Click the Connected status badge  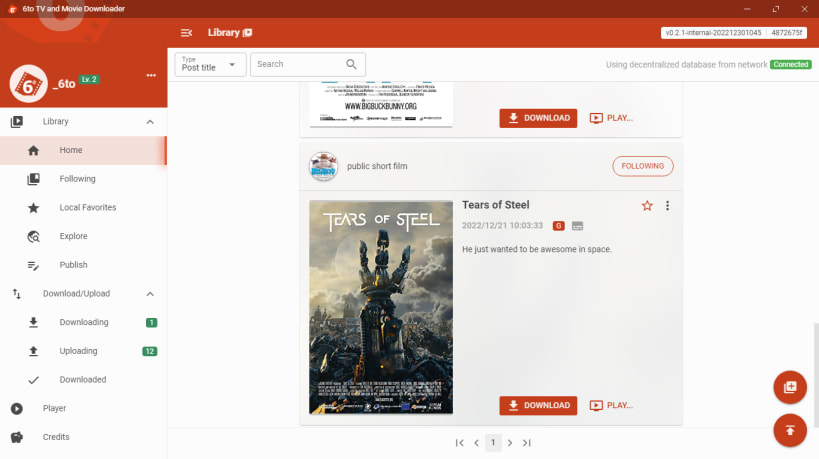(x=791, y=65)
